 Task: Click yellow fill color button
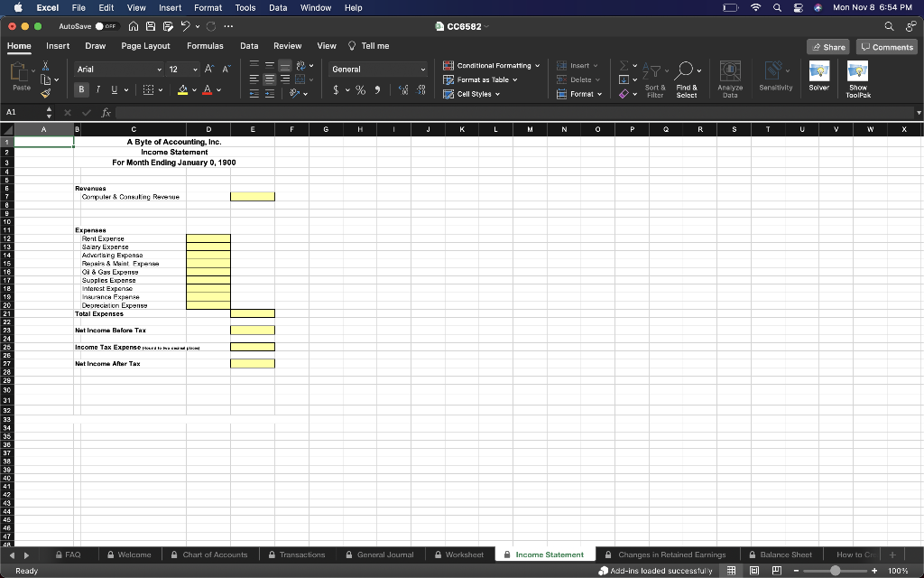[182, 89]
